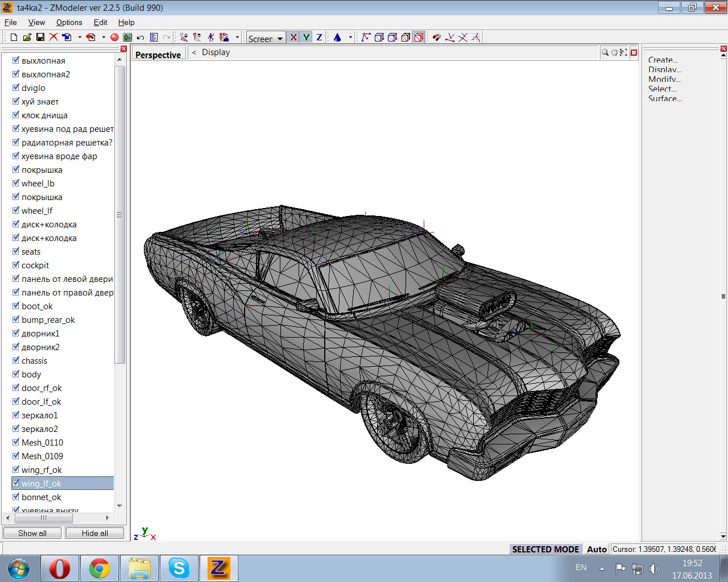Viewport: 728px width, 582px height.
Task: Expand the Create... tools group
Action: tap(663, 60)
